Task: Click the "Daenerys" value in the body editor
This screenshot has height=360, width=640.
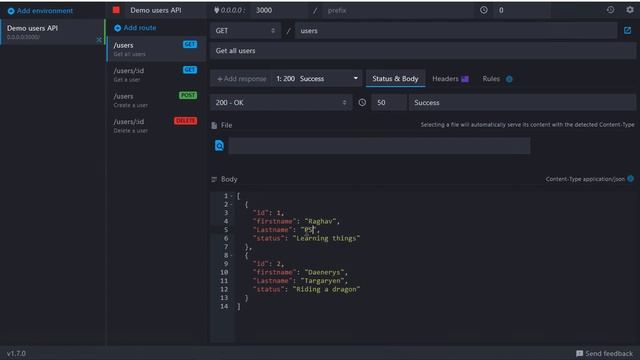Action: 324,272
